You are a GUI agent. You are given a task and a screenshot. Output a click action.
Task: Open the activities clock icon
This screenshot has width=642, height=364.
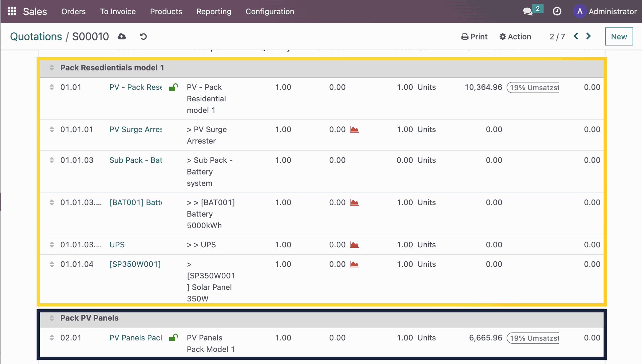click(557, 11)
